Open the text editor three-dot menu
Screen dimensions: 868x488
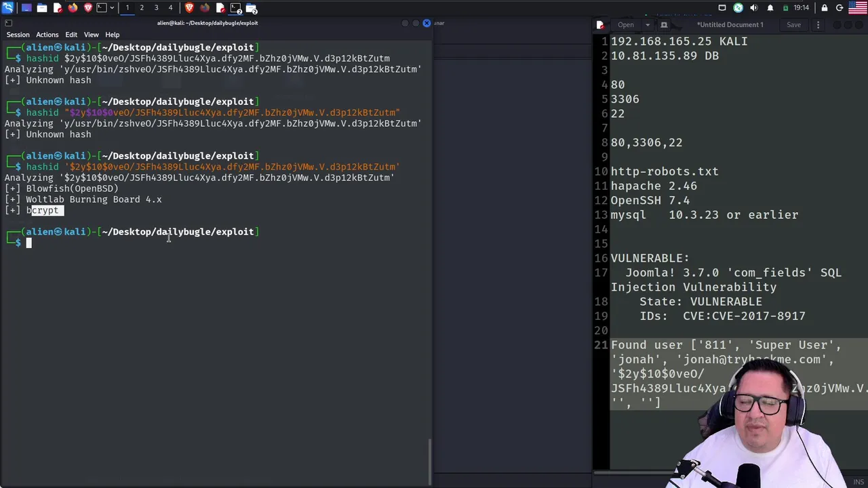818,25
